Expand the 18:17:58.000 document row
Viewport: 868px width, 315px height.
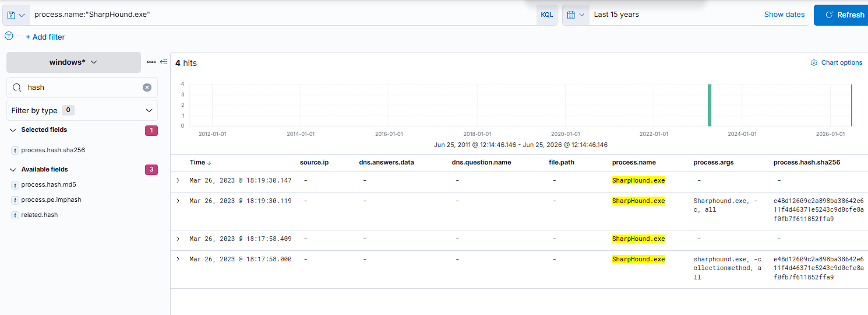(x=178, y=260)
